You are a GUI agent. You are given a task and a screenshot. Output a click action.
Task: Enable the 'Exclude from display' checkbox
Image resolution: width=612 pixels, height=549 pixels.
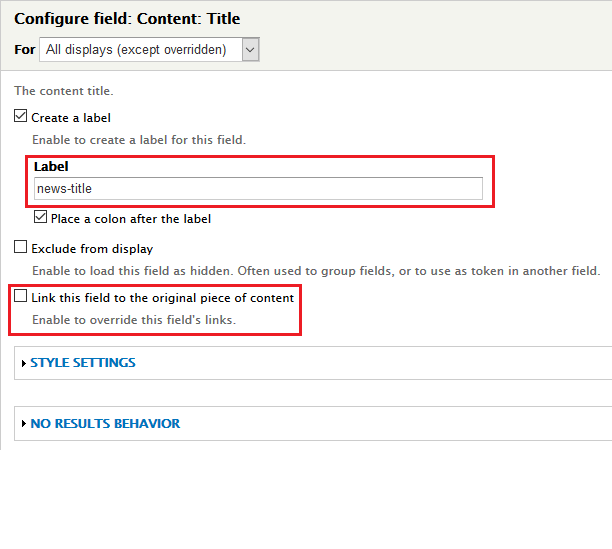pyautogui.click(x=21, y=248)
